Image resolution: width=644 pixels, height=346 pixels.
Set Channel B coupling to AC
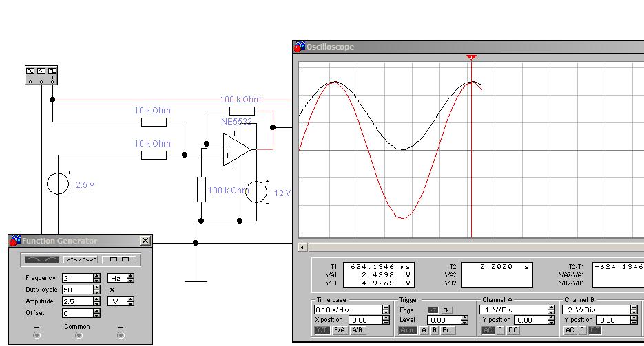point(570,330)
